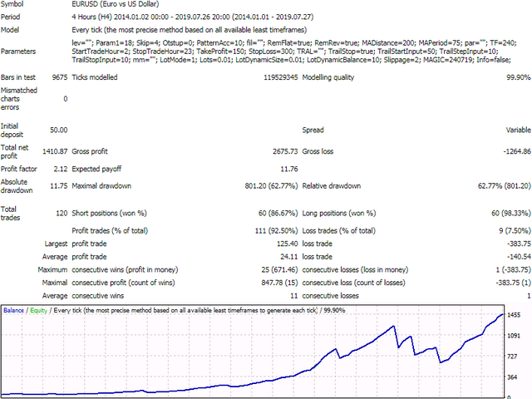Image resolution: width=532 pixels, height=399 pixels.
Task: Click the largest profit trade value '125.40'
Action: (287, 244)
